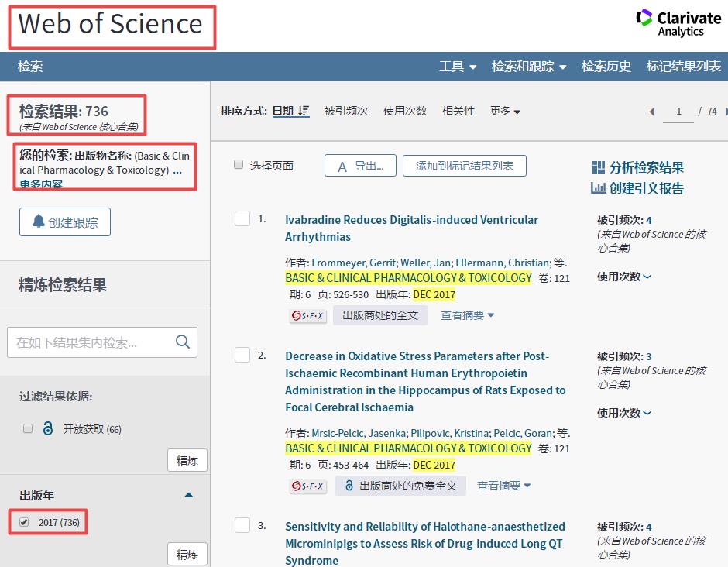Go to previous page with left arrow

(x=652, y=112)
